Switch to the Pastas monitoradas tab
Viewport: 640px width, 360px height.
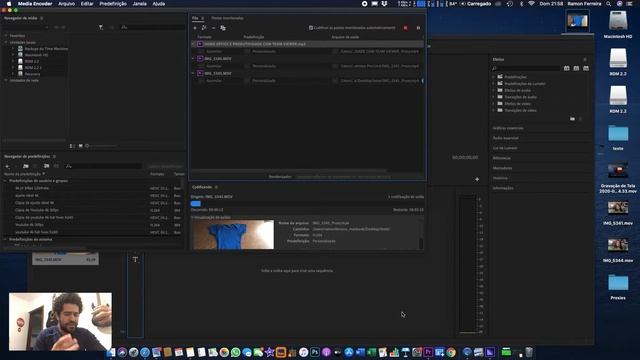pyautogui.click(x=227, y=18)
